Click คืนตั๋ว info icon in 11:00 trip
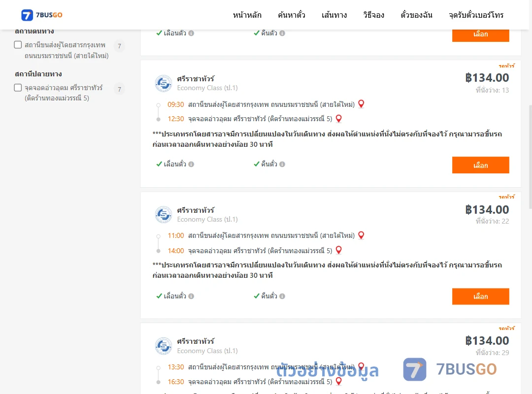 click(282, 296)
